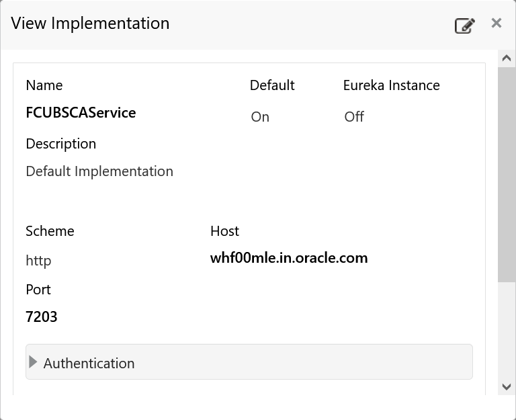Image resolution: width=516 pixels, height=420 pixels.
Task: Expand the Authentication section triangle
Action: pos(34,362)
